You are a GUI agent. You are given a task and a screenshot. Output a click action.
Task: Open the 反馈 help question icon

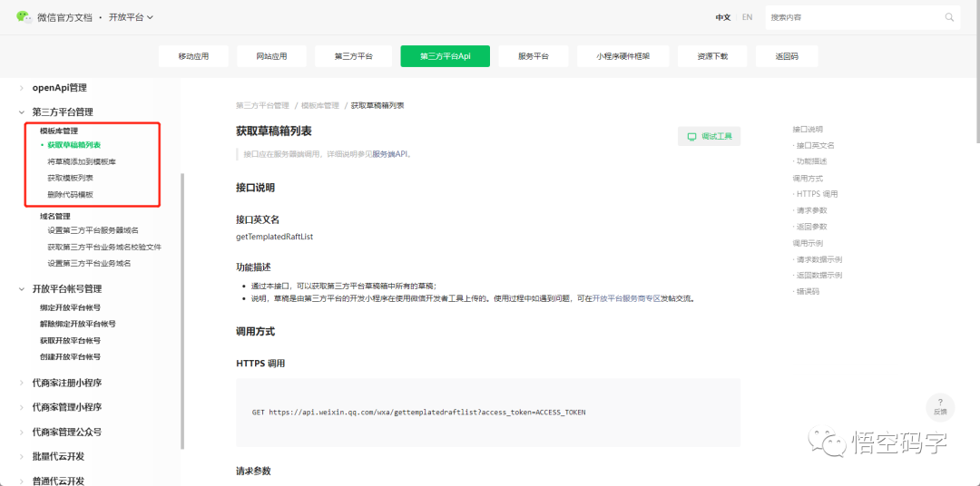[940, 407]
